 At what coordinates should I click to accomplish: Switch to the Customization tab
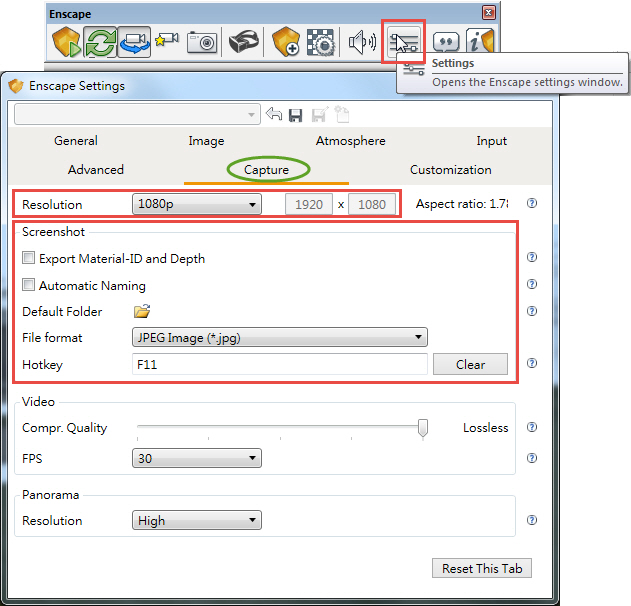pyautogui.click(x=451, y=170)
